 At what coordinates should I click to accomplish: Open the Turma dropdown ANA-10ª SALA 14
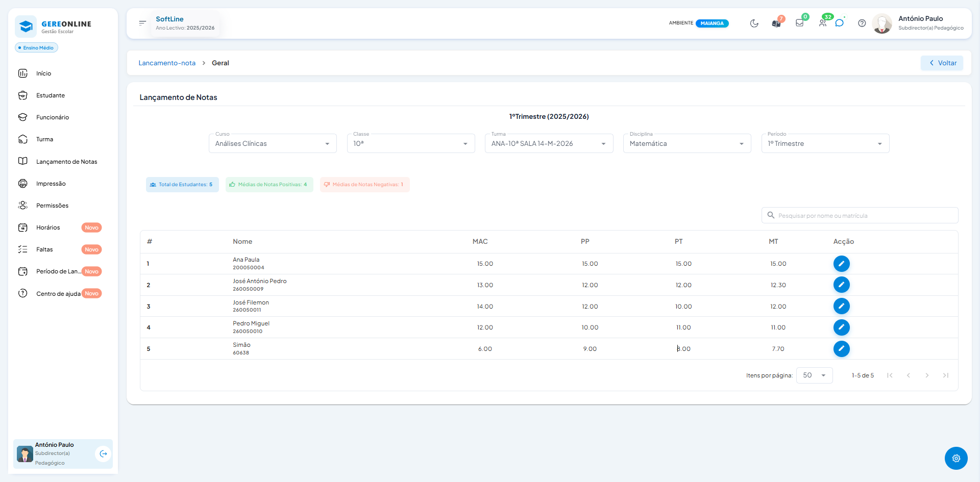click(549, 143)
